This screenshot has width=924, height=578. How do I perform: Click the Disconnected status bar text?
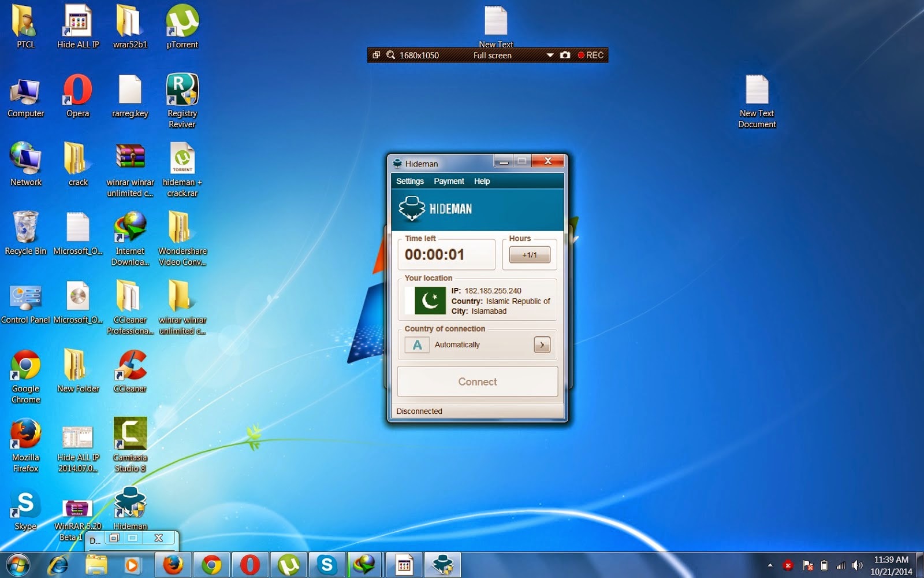[x=419, y=411]
